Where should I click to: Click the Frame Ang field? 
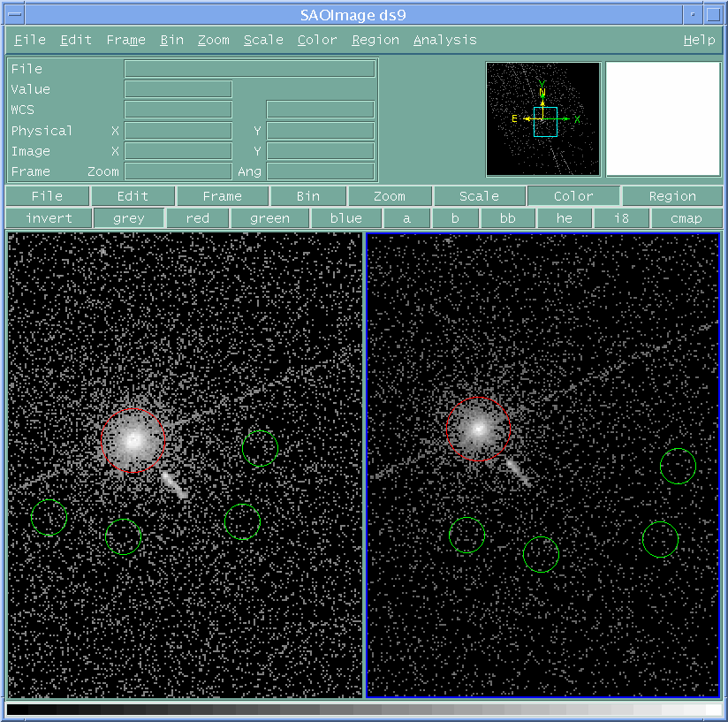pyautogui.click(x=321, y=171)
